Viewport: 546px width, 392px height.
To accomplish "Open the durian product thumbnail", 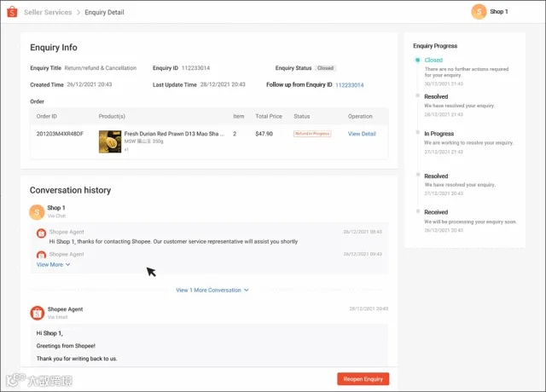I will (110, 141).
